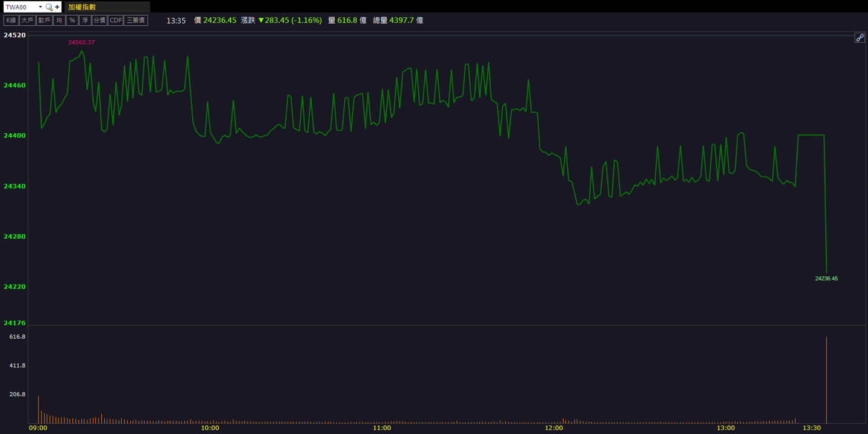Toggle the 大戶 indicator button
Screen dimensions: 868x434
(27, 20)
